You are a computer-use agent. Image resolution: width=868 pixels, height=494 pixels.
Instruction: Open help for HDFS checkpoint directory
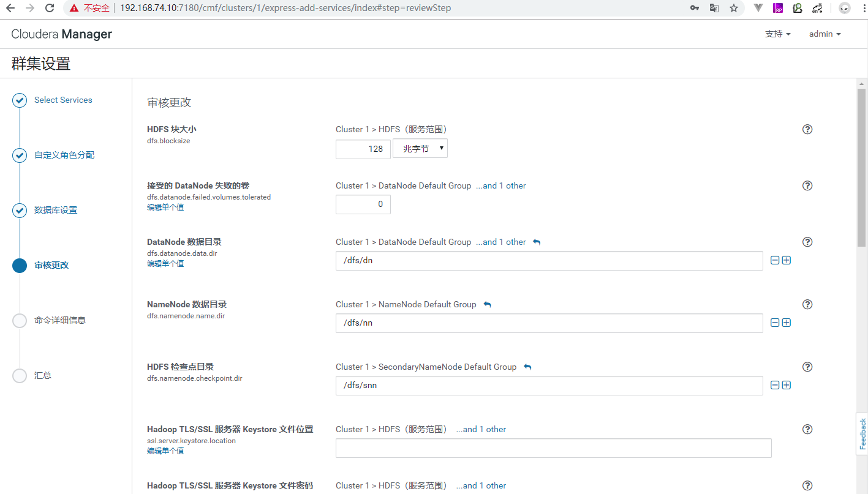coord(807,367)
